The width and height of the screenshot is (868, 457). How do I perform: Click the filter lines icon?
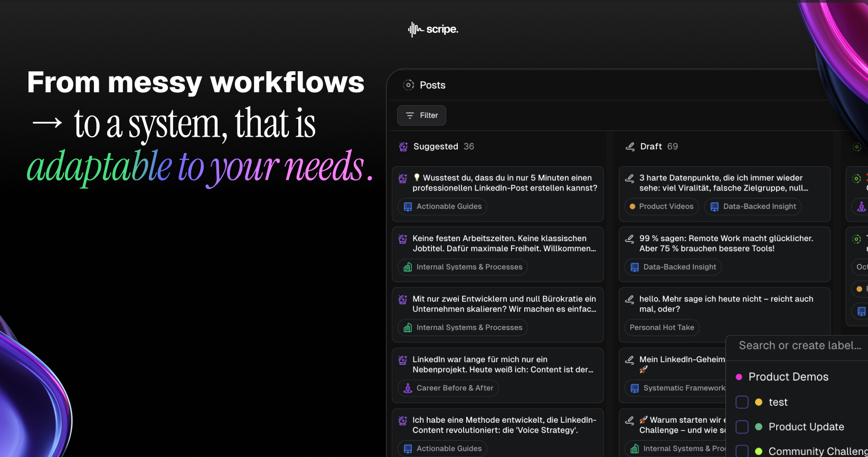pos(410,116)
